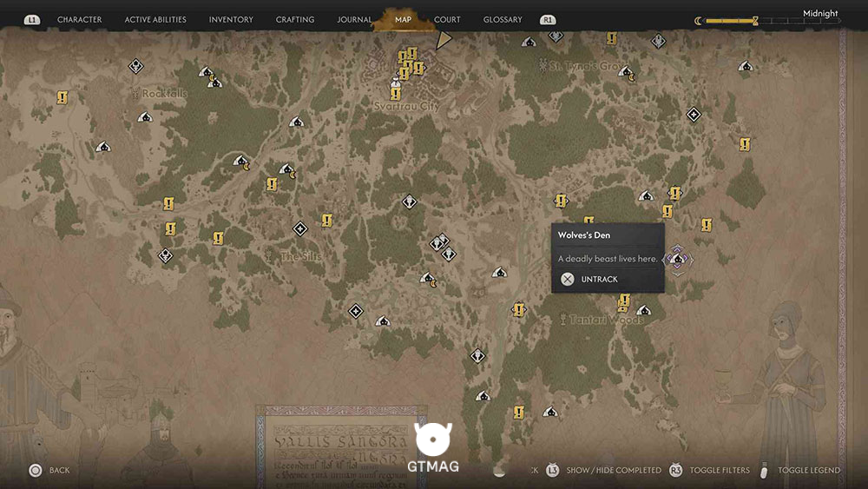Viewport: 868px width, 489px height.
Task: Select the yellow quest marker left of Rockfalls
Action: (x=62, y=98)
